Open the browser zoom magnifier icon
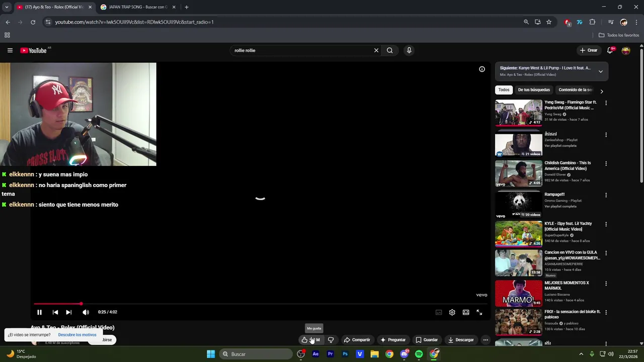Image resolution: width=644 pixels, height=362 pixels. coord(526,22)
